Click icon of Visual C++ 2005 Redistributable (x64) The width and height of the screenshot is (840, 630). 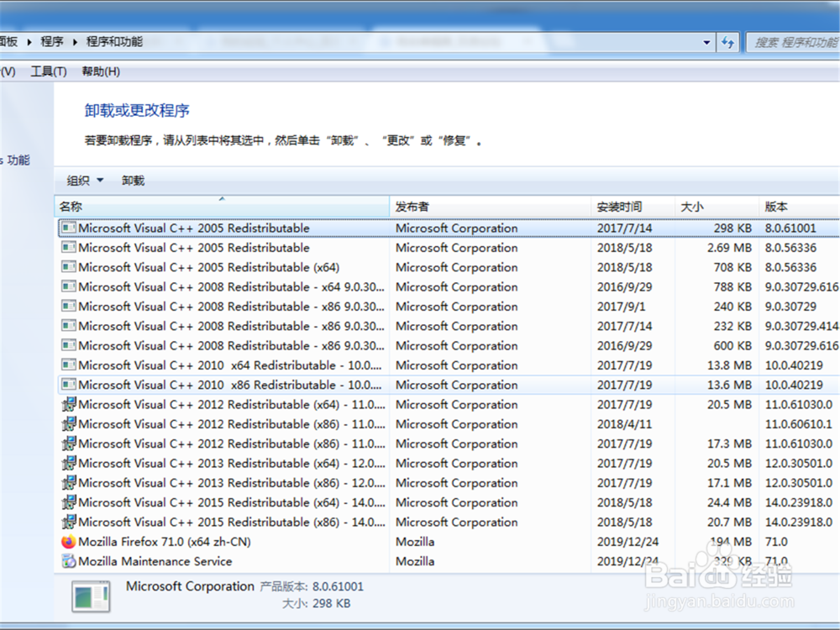click(x=69, y=267)
